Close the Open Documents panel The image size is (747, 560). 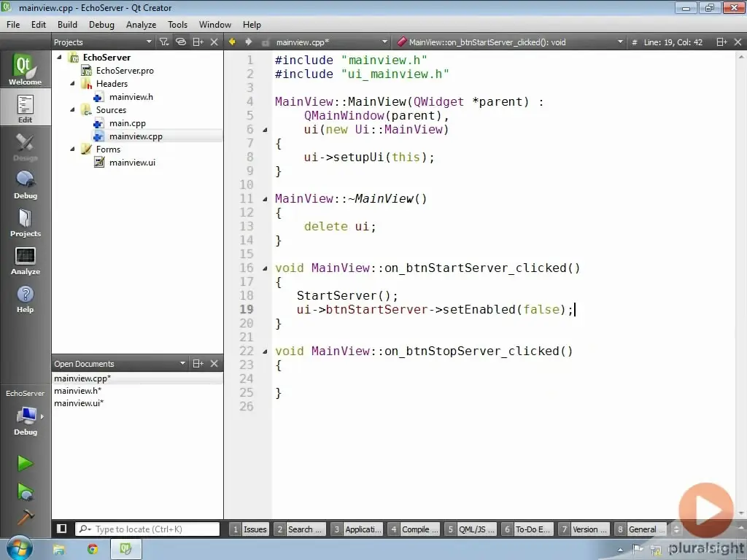pos(214,363)
